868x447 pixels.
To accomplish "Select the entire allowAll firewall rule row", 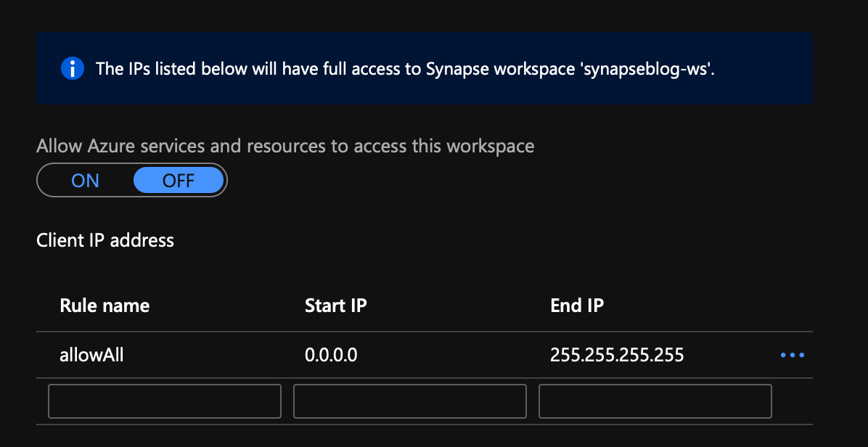I will [425, 355].
